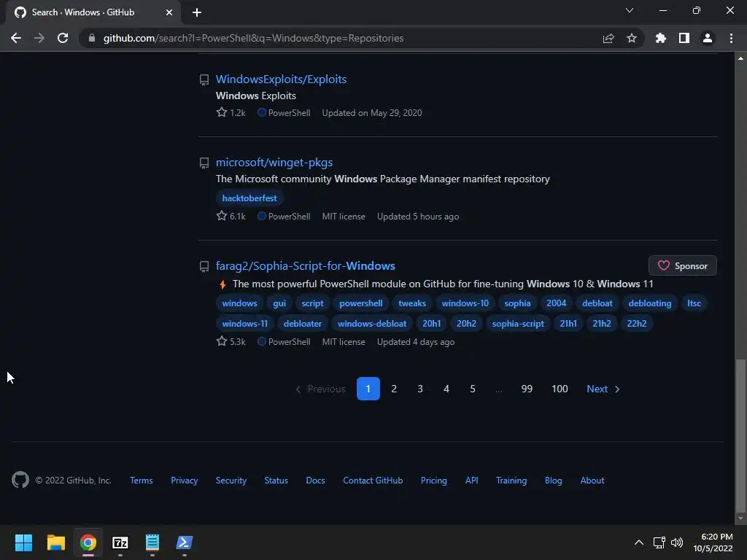This screenshot has height=560, width=747.
Task: Select the gui topic tag
Action: click(x=279, y=303)
